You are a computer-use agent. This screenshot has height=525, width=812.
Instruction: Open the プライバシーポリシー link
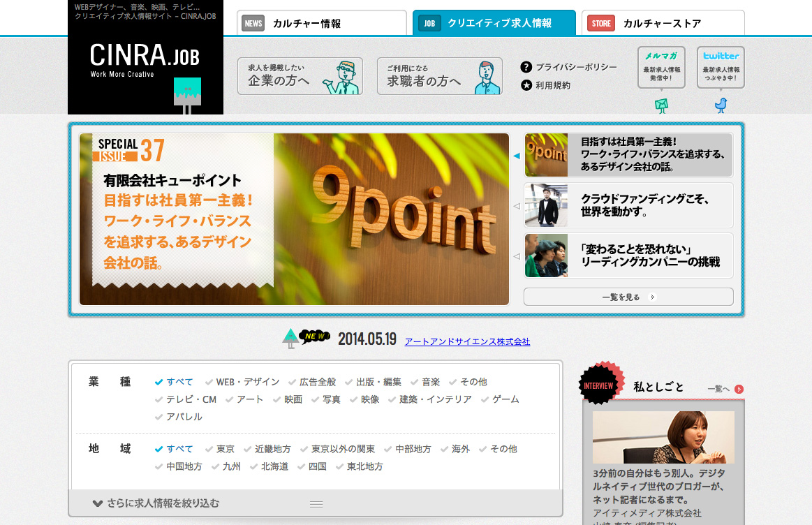tap(576, 67)
